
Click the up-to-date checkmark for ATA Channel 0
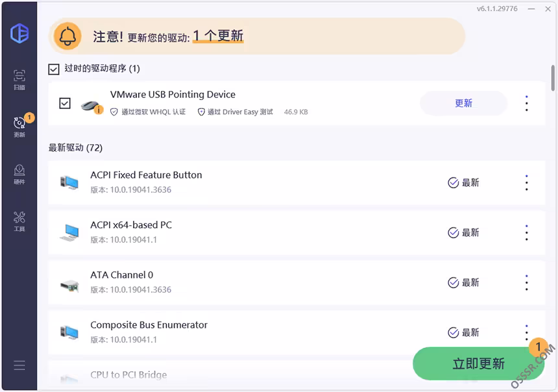[x=453, y=283]
